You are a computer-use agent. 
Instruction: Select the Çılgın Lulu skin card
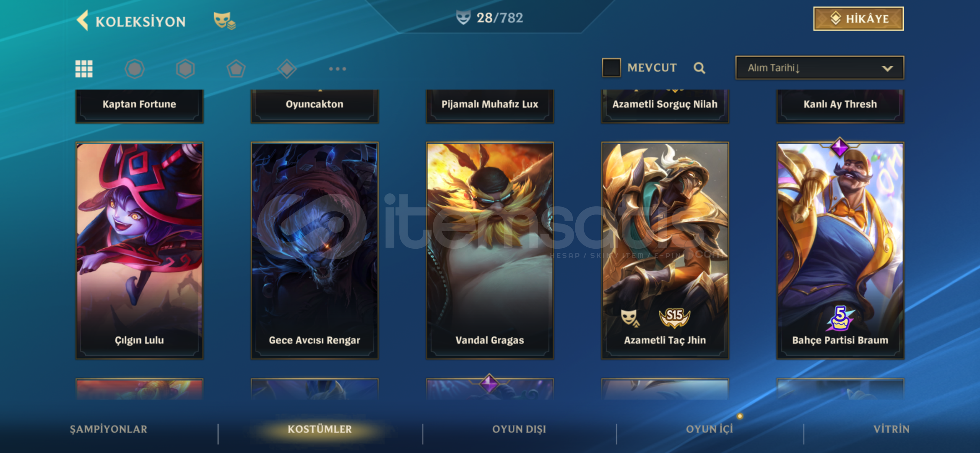tap(139, 250)
